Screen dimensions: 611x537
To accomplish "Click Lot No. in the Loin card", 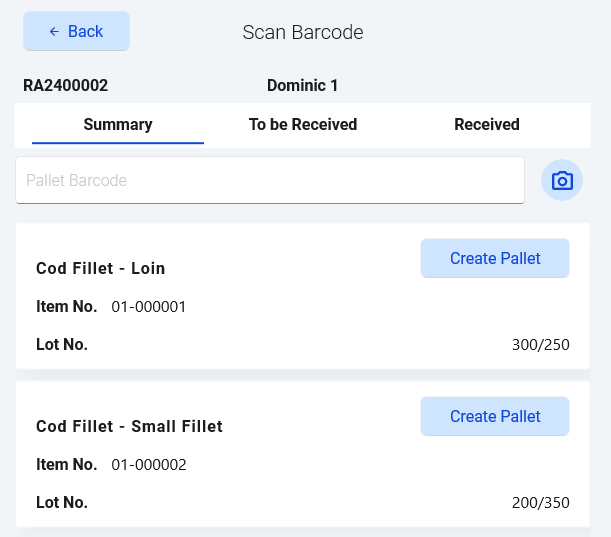I will click(x=62, y=345).
